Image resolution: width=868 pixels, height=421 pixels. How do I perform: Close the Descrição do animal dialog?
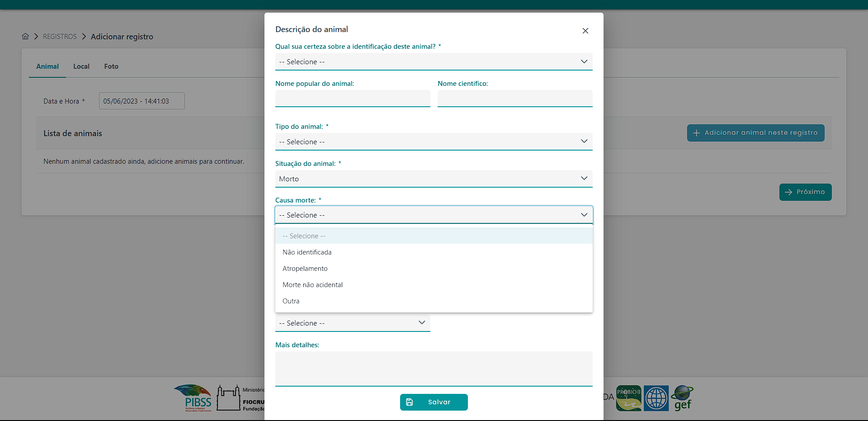[x=585, y=31]
